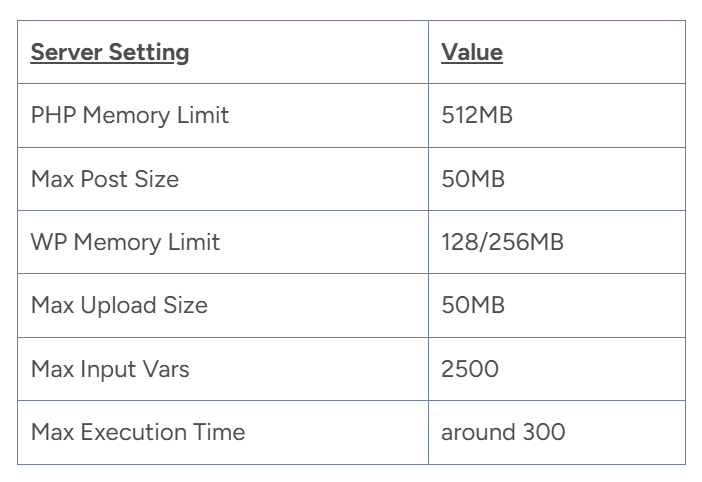The height and width of the screenshot is (482, 702).
Task: Click the 2500 value cell
Action: point(470,369)
